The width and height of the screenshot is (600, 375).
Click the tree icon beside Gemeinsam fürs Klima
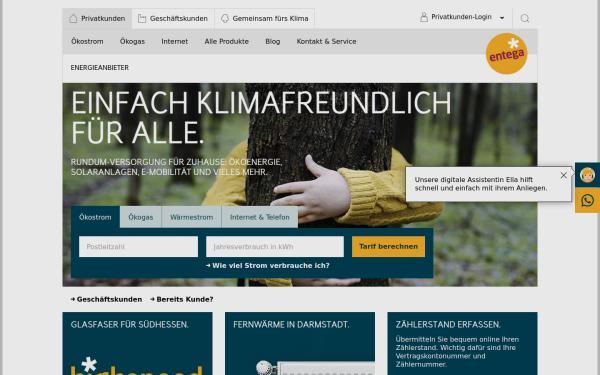click(225, 18)
